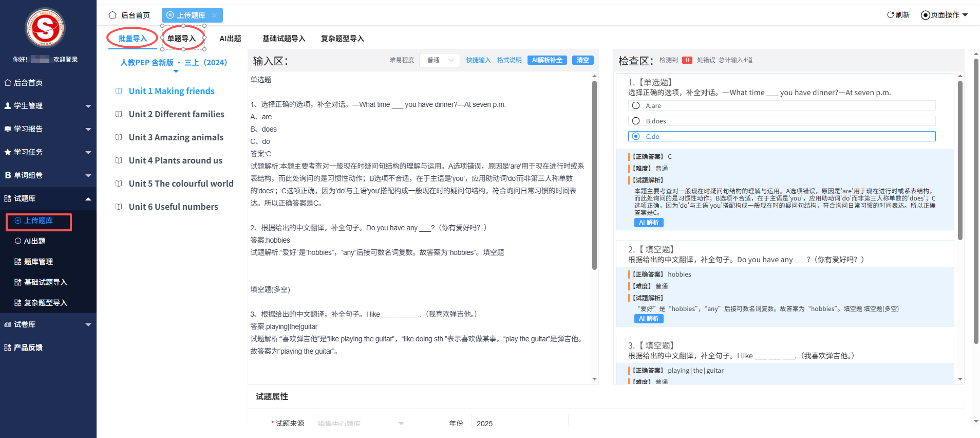Viewport: 980px width, 438px height.
Task: Click the input area vertical scrollbar
Action: [594, 175]
